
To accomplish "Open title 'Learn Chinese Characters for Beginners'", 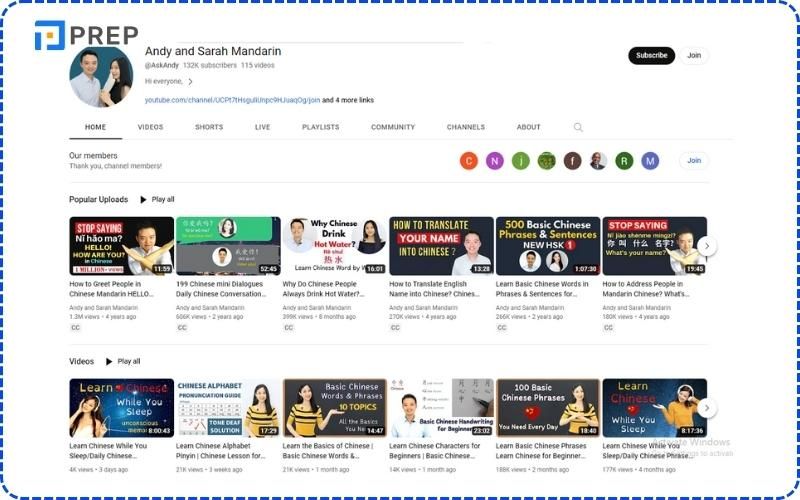I will click(435, 451).
